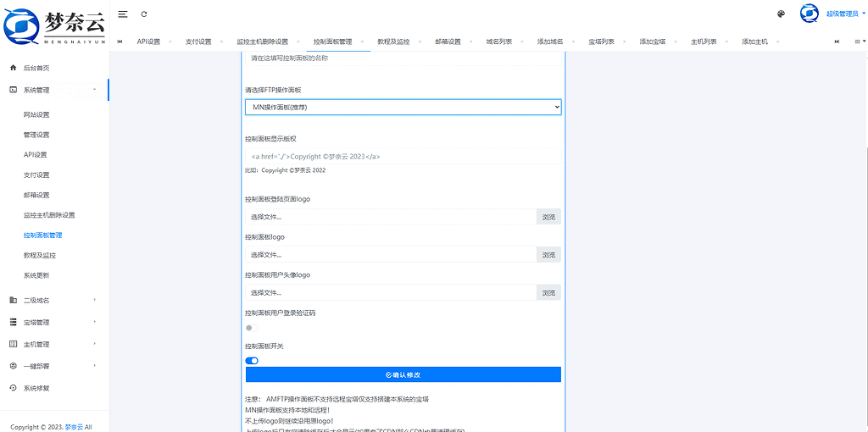Click the 控制面板显示版权 input field
Screen dimensions: 868x432
coord(403,157)
